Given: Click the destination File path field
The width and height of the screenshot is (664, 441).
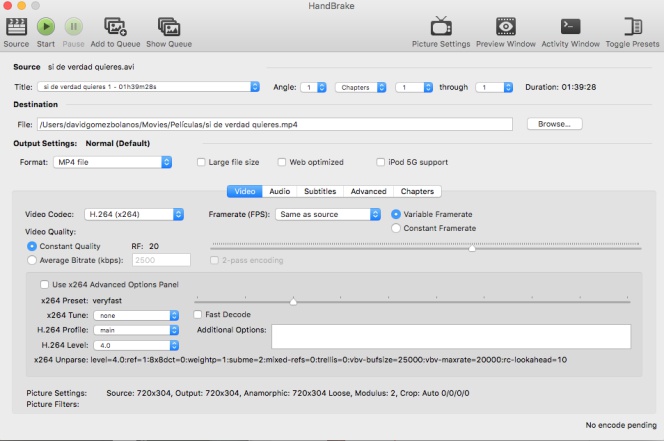Looking at the screenshot, I should click(275, 125).
